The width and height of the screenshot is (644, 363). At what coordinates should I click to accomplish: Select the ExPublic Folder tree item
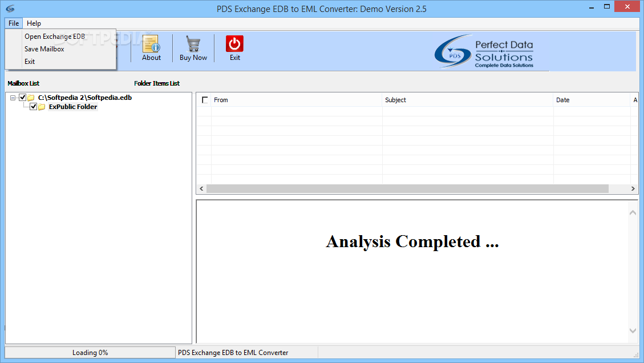coord(72,107)
